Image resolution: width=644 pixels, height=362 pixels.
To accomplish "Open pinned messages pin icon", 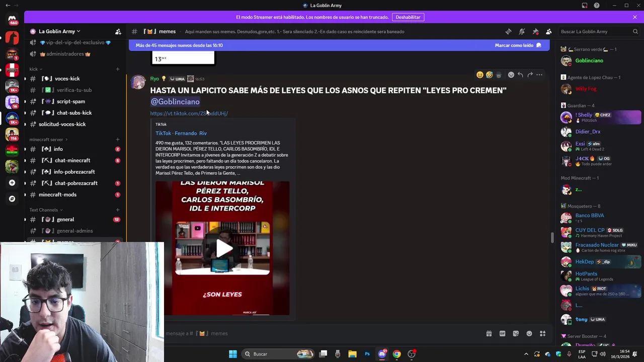I will 535,31.
